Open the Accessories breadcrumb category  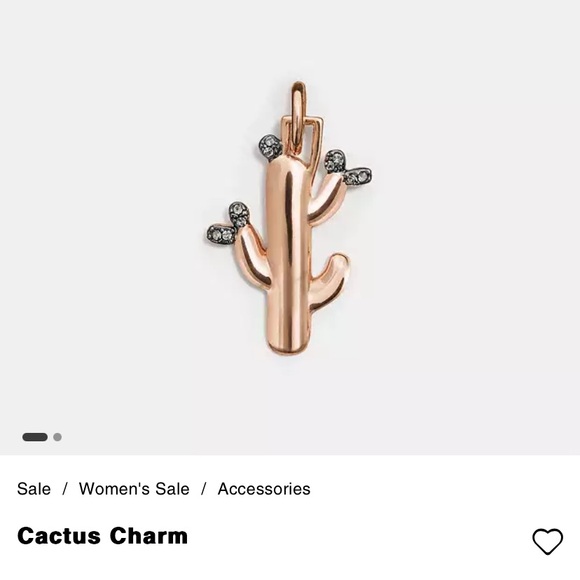click(264, 489)
